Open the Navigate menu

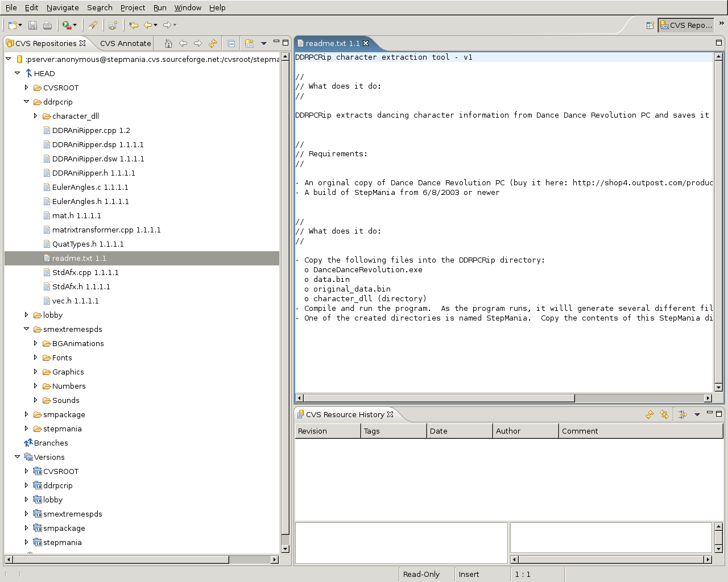pyautogui.click(x=63, y=7)
